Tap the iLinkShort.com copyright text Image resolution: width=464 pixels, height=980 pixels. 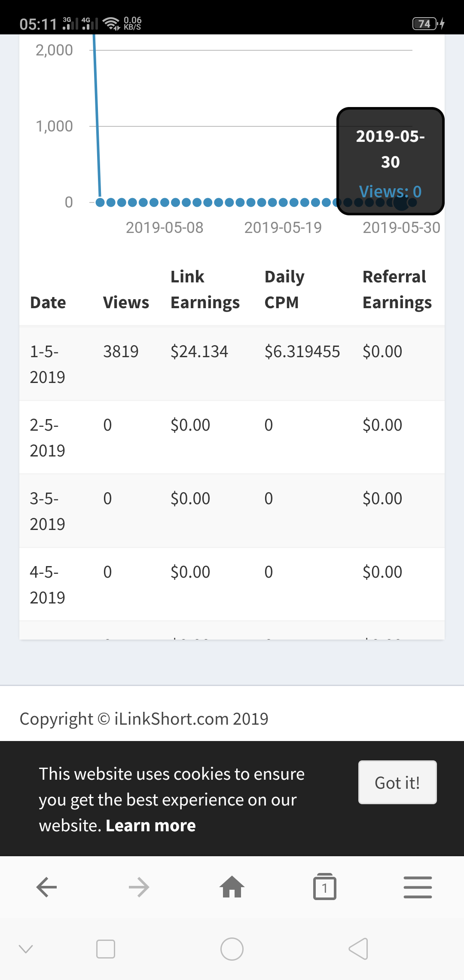pos(144,719)
